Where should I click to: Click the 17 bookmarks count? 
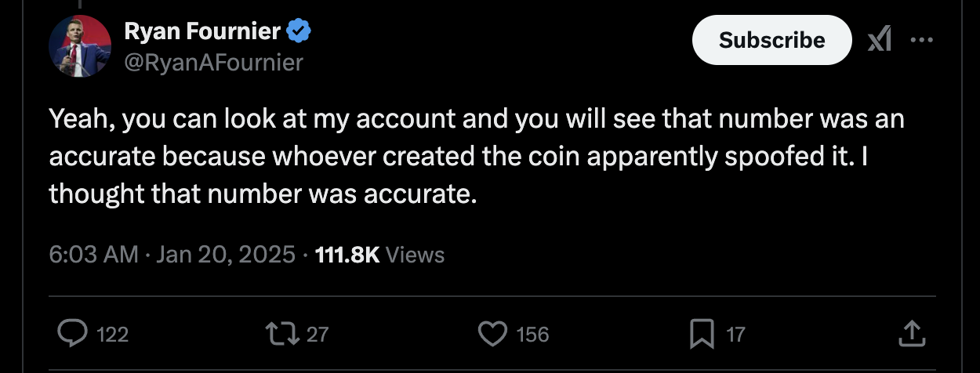[735, 335]
